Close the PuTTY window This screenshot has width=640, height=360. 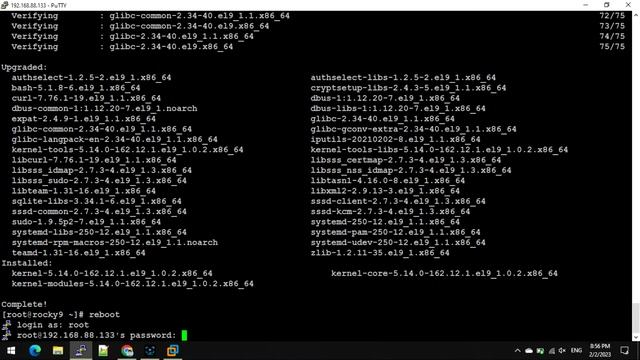tap(628, 5)
